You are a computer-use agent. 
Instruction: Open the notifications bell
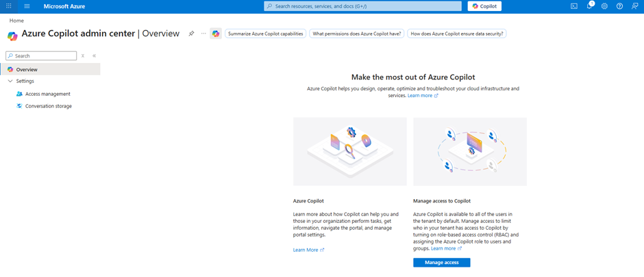[589, 6]
